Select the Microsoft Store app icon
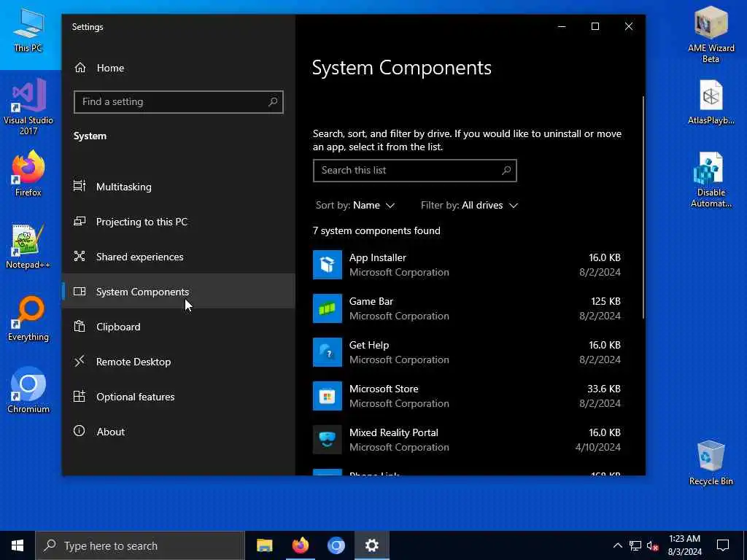 (328, 396)
